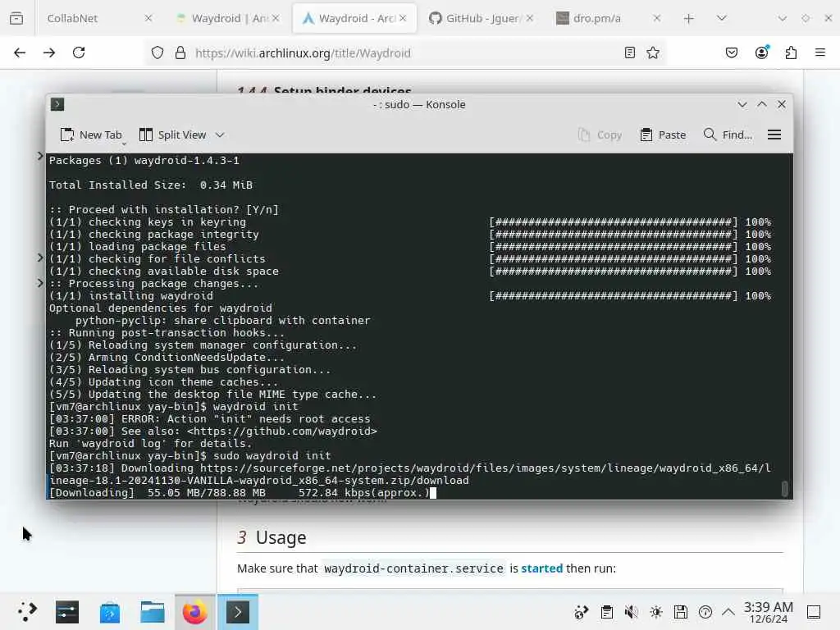Open brightness tray icon

click(x=655, y=612)
